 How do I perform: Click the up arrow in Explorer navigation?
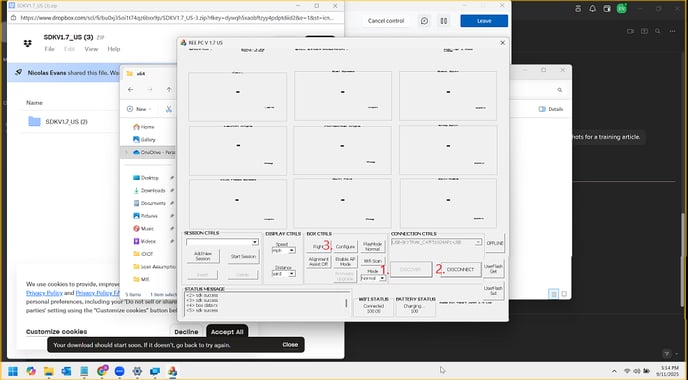(169, 90)
